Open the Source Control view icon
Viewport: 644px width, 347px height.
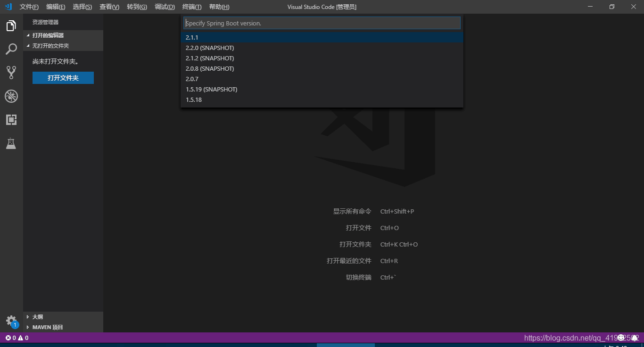[11, 73]
